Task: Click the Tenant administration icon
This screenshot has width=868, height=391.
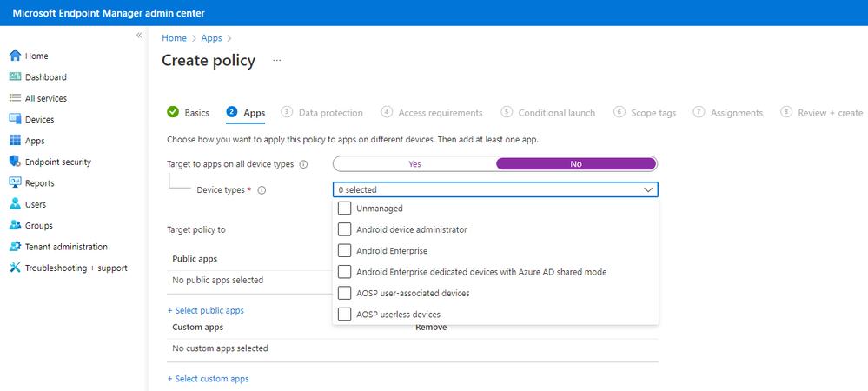Action: [x=16, y=247]
